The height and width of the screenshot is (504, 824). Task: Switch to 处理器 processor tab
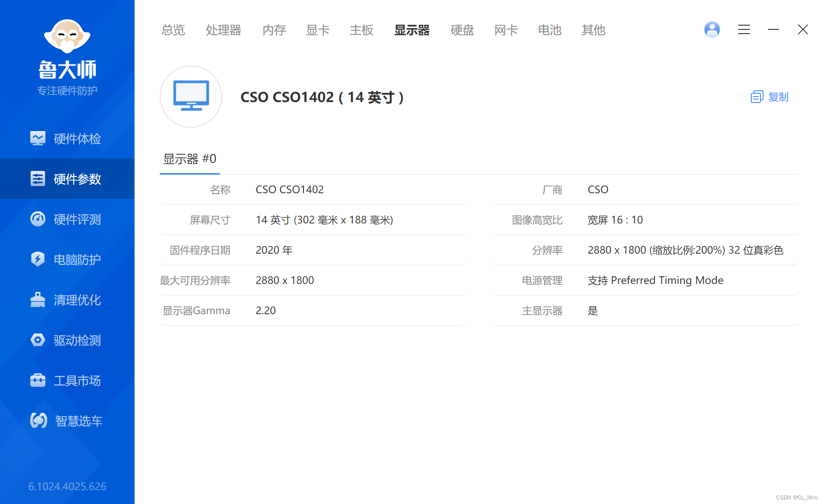coord(223,30)
